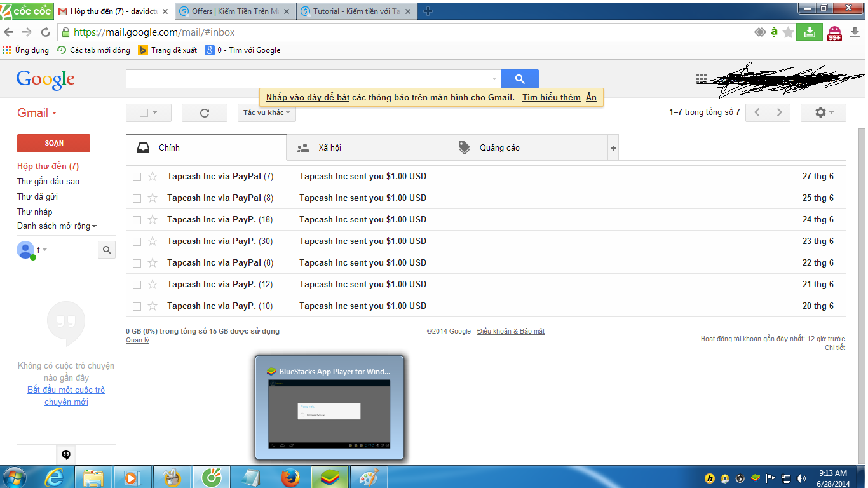Screen dimensions: 868x488
Task: Switch to the 'Xã hội' inbox tab
Action: [367, 147]
